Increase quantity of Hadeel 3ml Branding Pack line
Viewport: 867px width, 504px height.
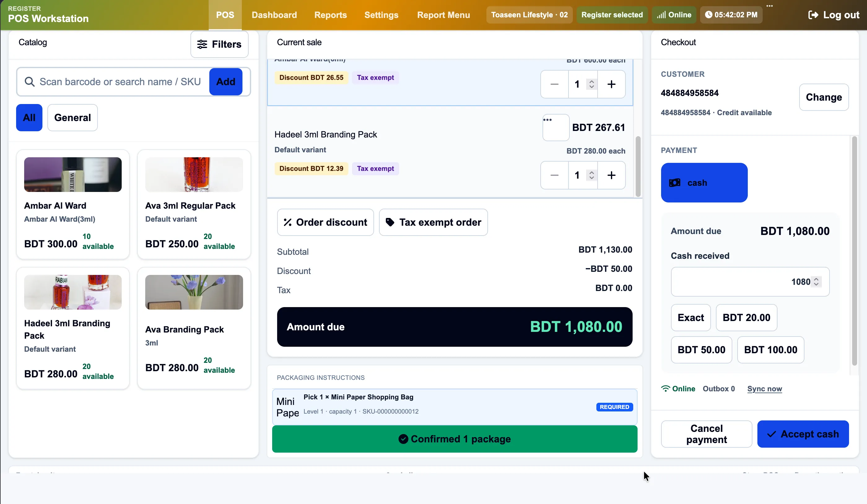611,175
